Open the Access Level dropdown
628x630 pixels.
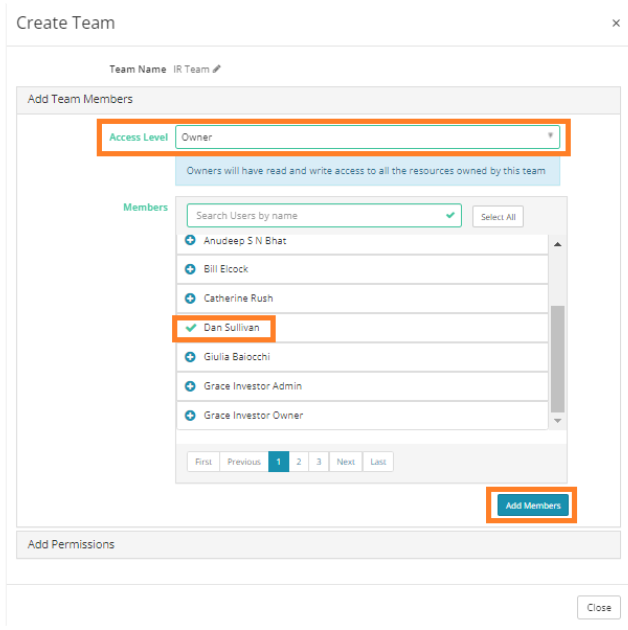tap(367, 137)
